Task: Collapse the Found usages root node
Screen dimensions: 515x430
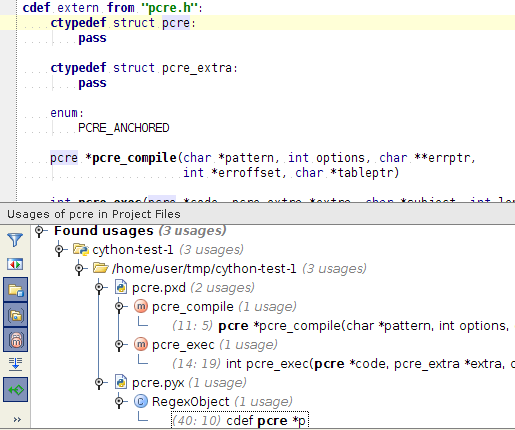Action: pos(40,231)
